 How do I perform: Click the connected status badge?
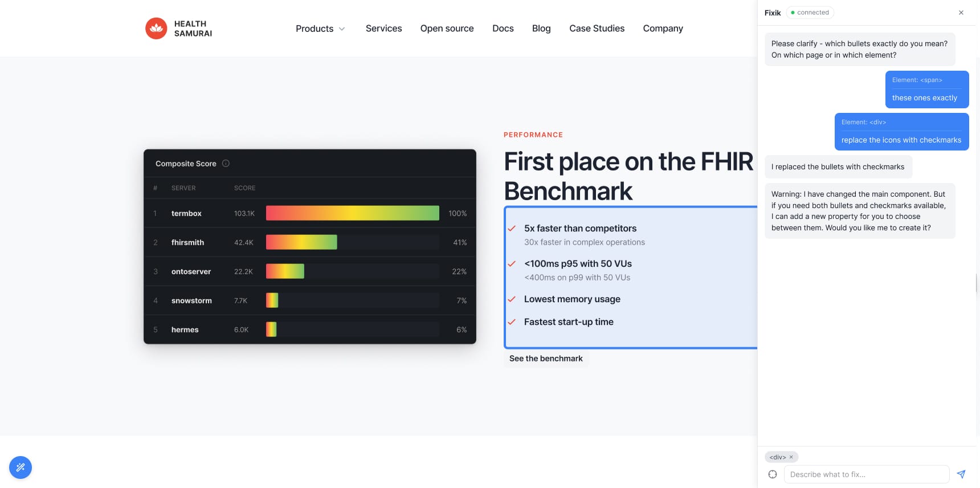(810, 13)
